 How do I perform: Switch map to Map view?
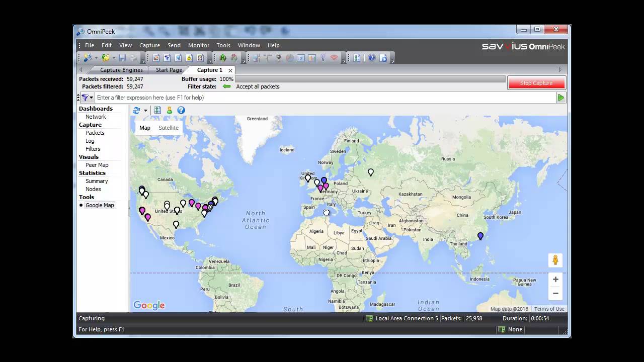(x=145, y=128)
